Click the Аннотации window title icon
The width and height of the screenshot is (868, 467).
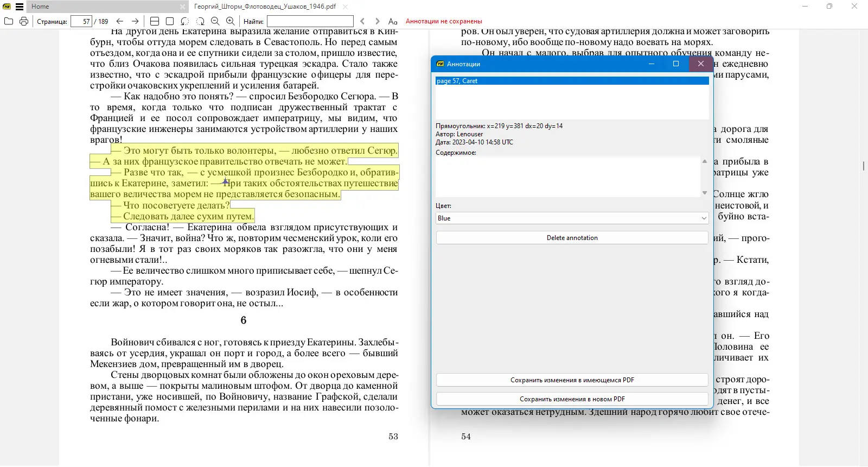(441, 64)
